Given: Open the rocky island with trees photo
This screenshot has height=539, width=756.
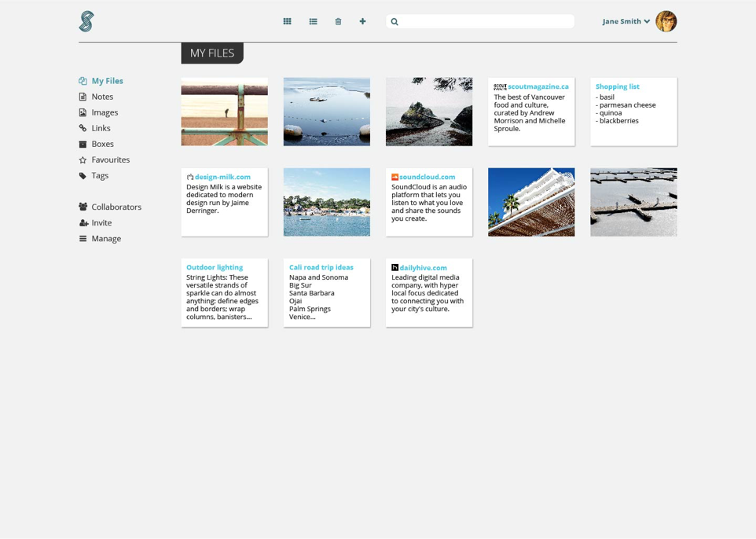Looking at the screenshot, I should [429, 112].
